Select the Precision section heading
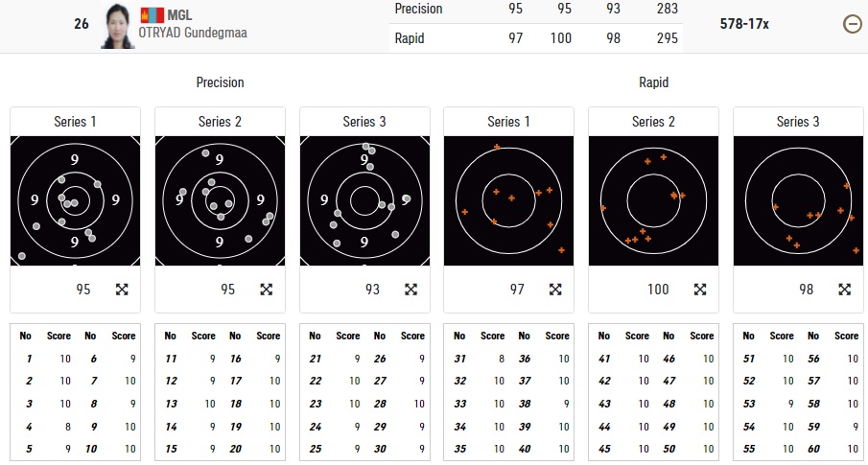 click(220, 82)
